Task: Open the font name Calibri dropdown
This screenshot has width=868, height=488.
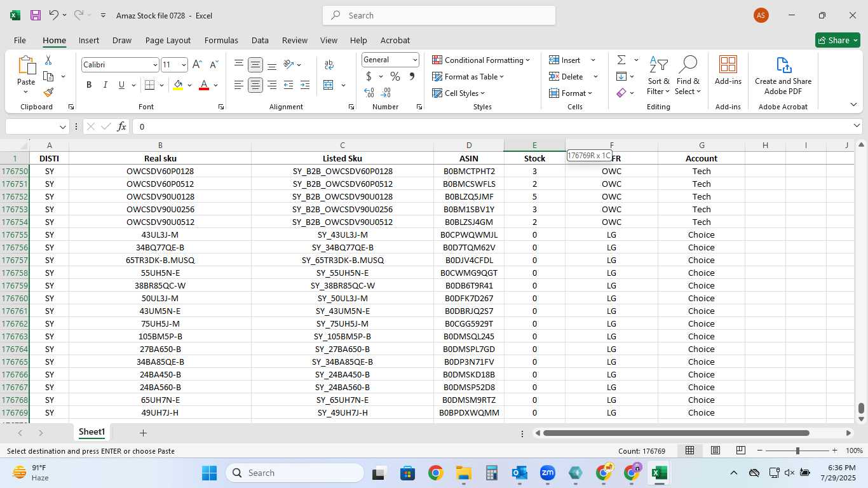Action: pyautogui.click(x=155, y=65)
